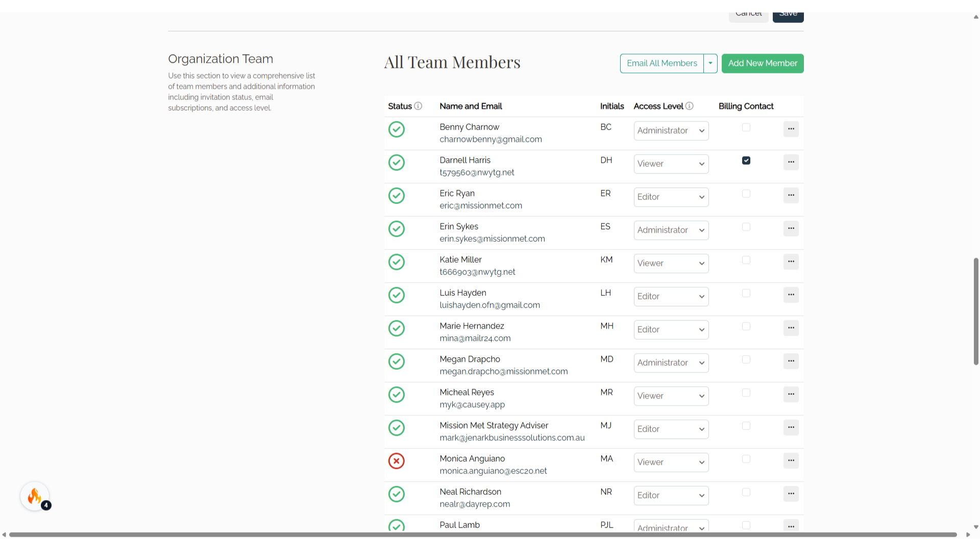980x551 pixels.
Task: Click the horizontal scrollbar thumb
Action: point(483,535)
